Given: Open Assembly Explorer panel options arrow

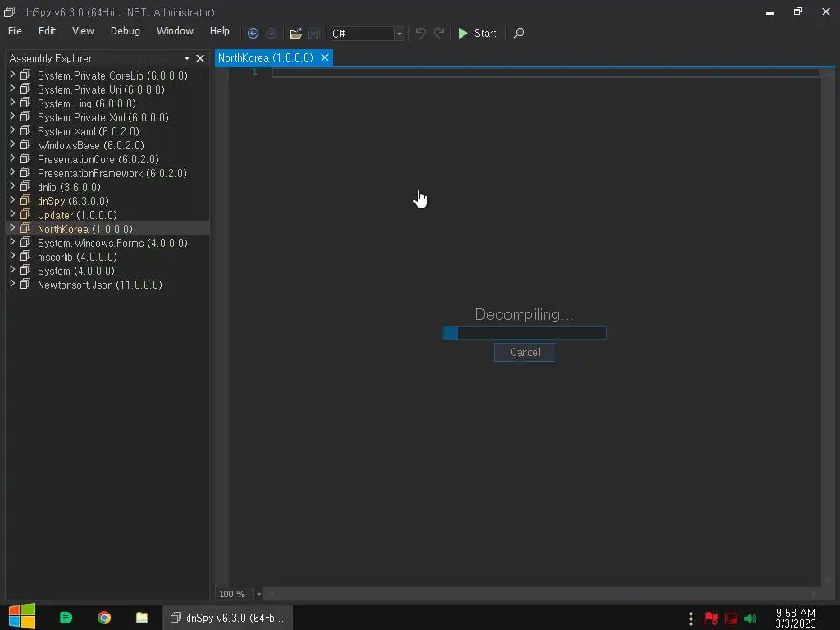Looking at the screenshot, I should point(187,58).
